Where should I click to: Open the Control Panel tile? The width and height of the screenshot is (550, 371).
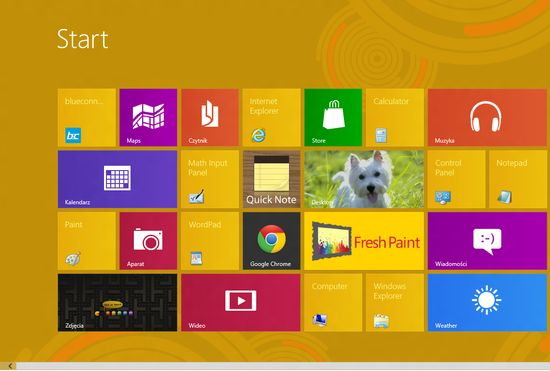[456, 179]
